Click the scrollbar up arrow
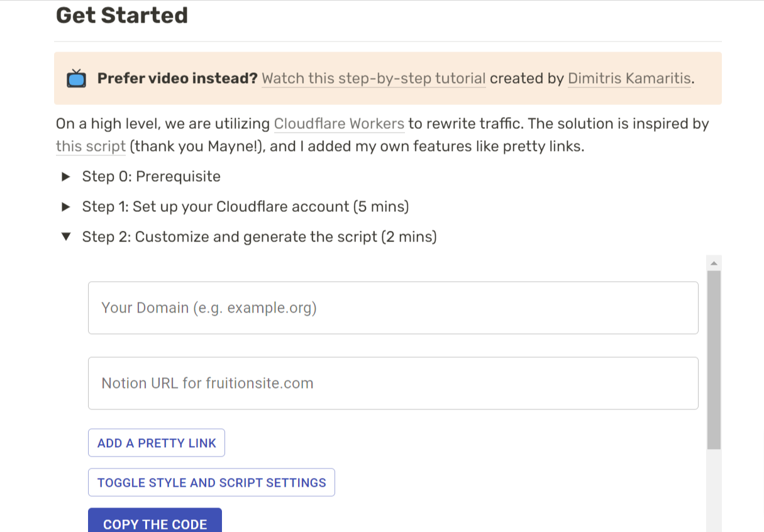The height and width of the screenshot is (532, 764). tap(713, 263)
